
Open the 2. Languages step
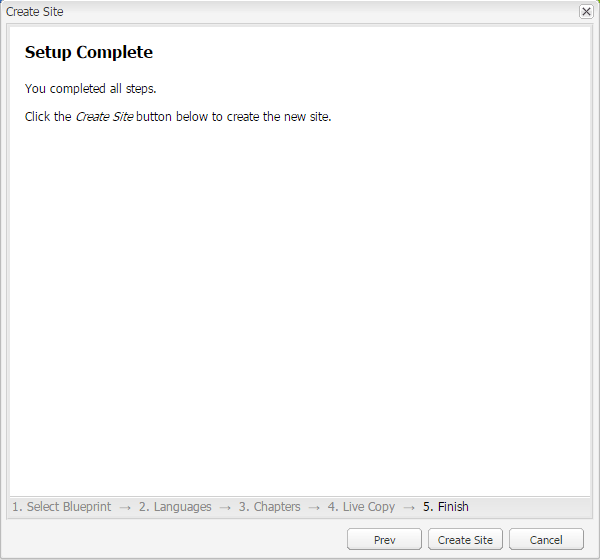click(175, 507)
